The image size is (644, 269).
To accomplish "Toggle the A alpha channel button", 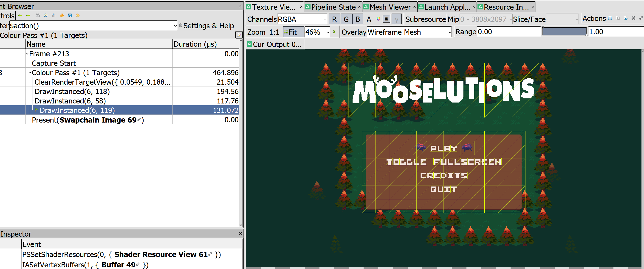I will coord(369,19).
